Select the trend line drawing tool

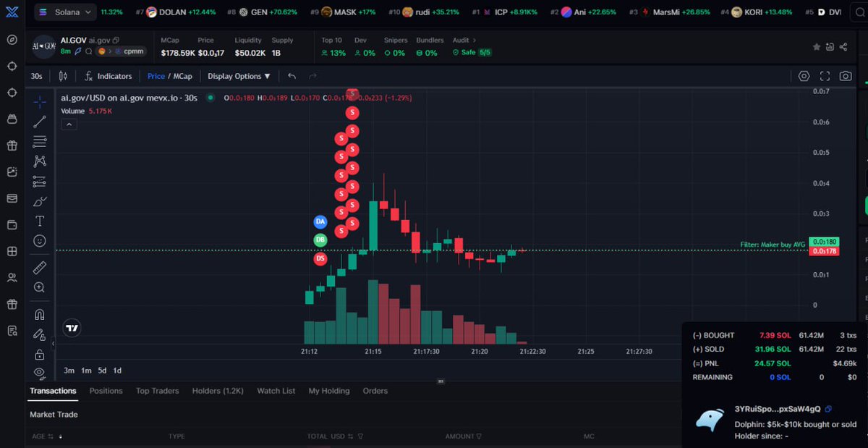[x=40, y=122]
